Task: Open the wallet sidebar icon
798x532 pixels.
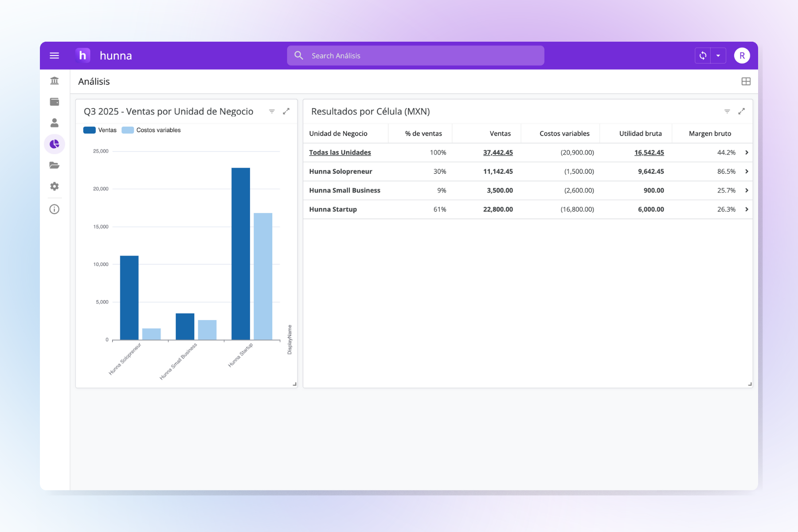Action: (55, 102)
